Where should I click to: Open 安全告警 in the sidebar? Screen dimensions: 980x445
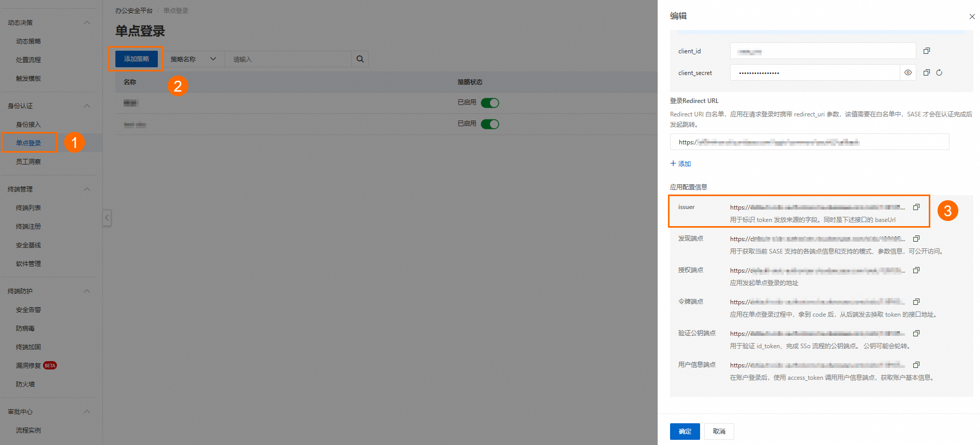point(28,310)
